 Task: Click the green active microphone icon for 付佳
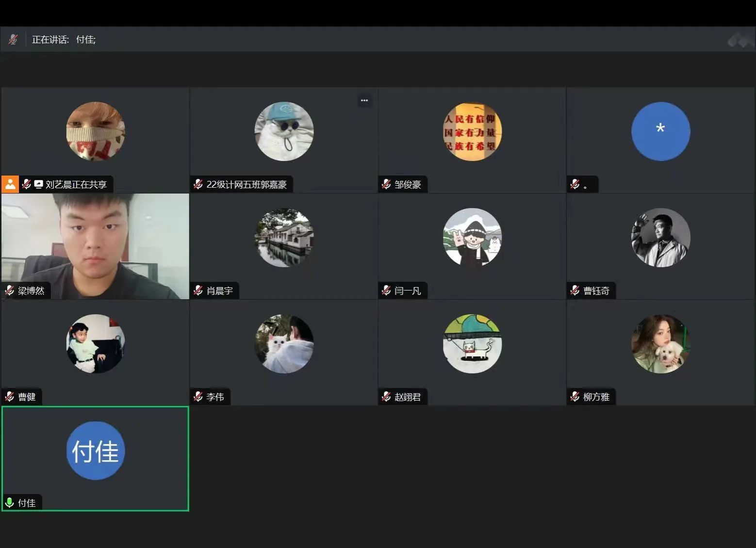pyautogui.click(x=9, y=503)
